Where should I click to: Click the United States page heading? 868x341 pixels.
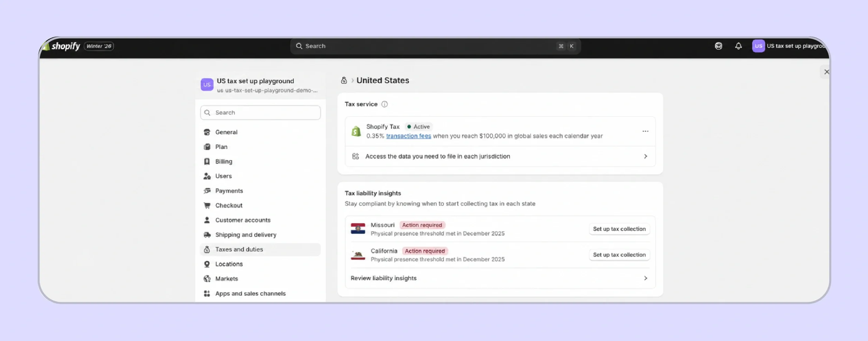tap(382, 80)
